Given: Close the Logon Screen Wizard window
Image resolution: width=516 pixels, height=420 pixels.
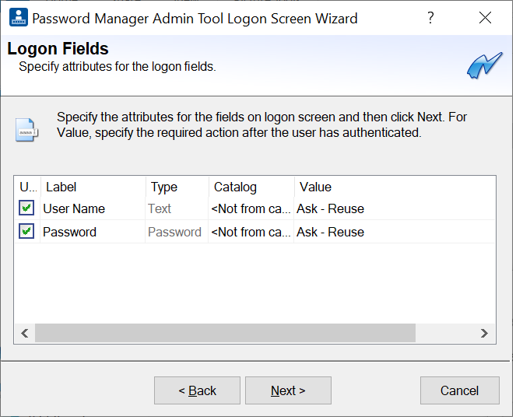Looking at the screenshot, I should 485,18.
